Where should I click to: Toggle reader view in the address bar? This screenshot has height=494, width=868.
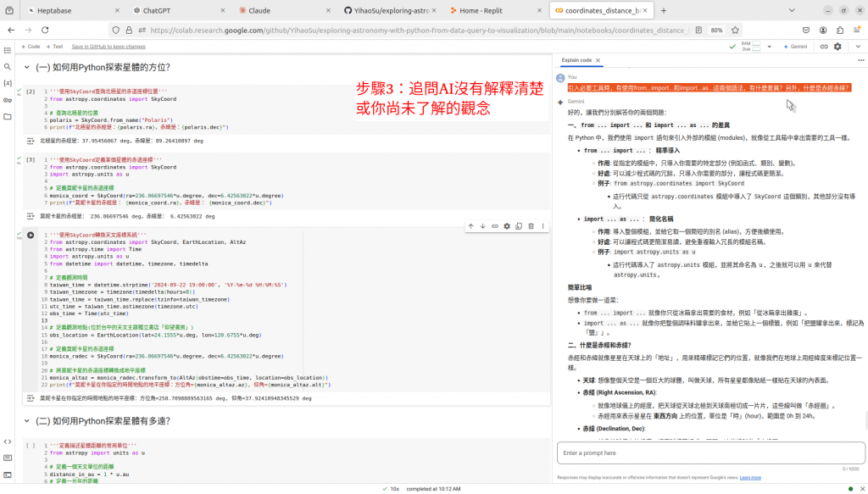pos(698,30)
